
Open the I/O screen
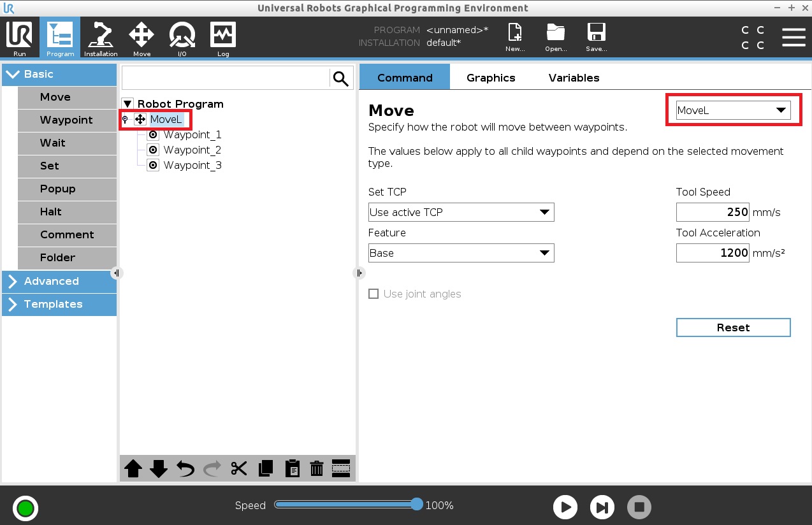[x=182, y=38]
